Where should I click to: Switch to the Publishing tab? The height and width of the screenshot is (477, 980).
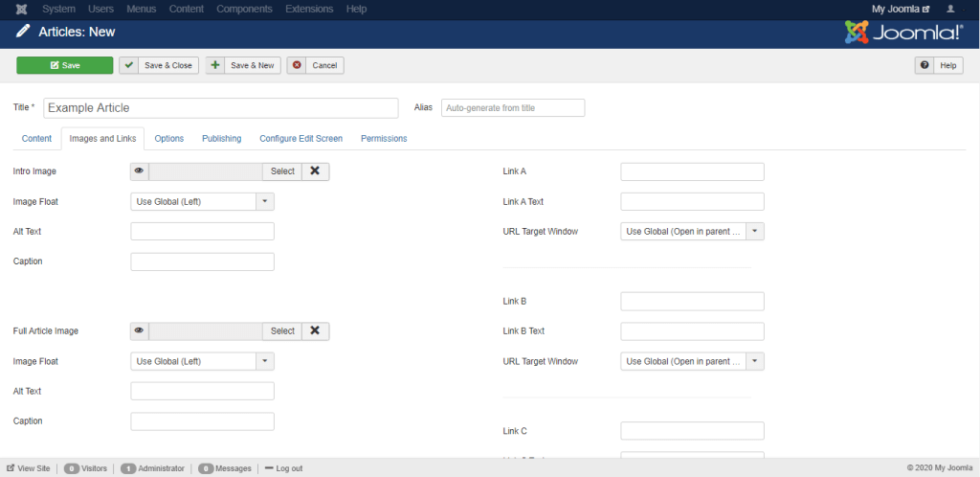[221, 139]
